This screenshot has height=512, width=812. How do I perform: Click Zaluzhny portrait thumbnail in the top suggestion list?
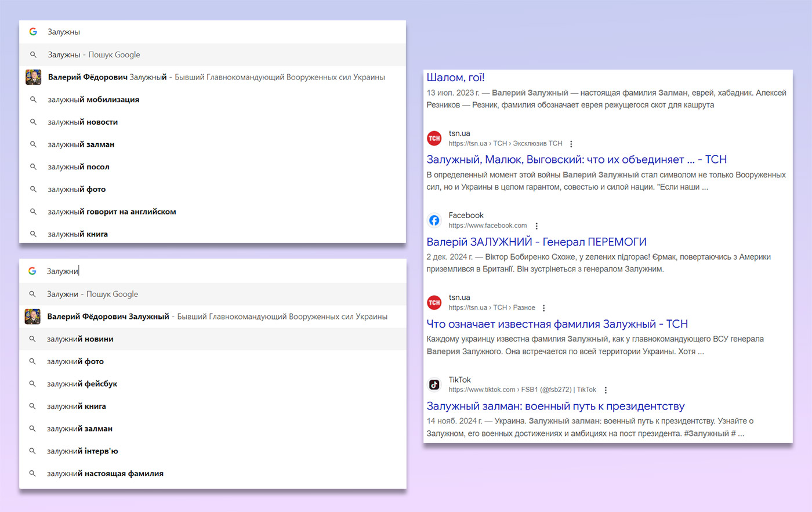click(x=33, y=77)
